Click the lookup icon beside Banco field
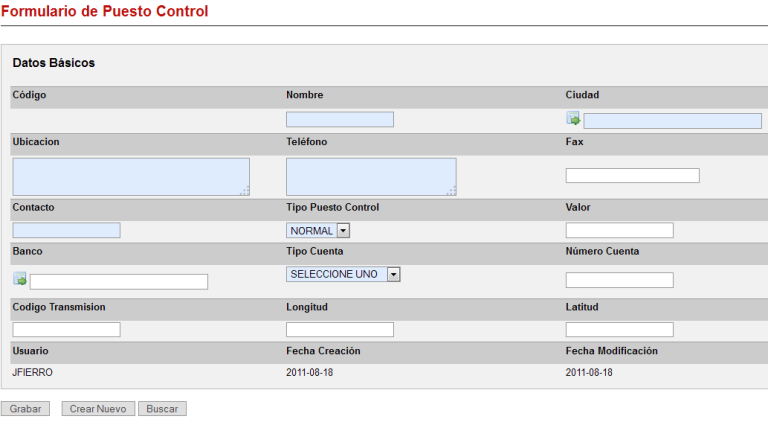768x422 pixels. coord(20,279)
